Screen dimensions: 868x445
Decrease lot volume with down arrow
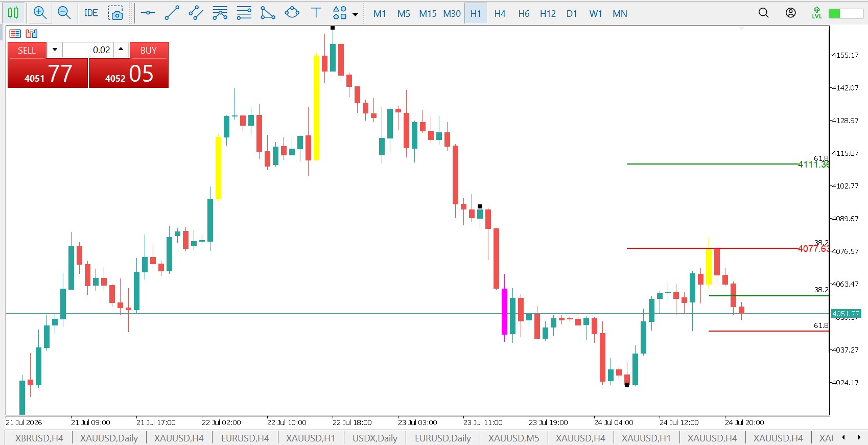[x=55, y=50]
